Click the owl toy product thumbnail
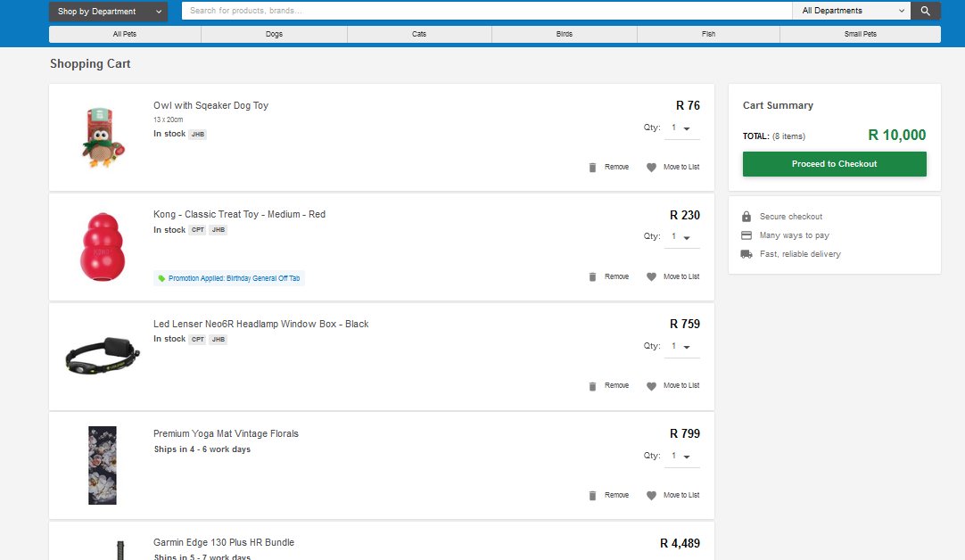This screenshot has width=965, height=560. click(x=103, y=137)
